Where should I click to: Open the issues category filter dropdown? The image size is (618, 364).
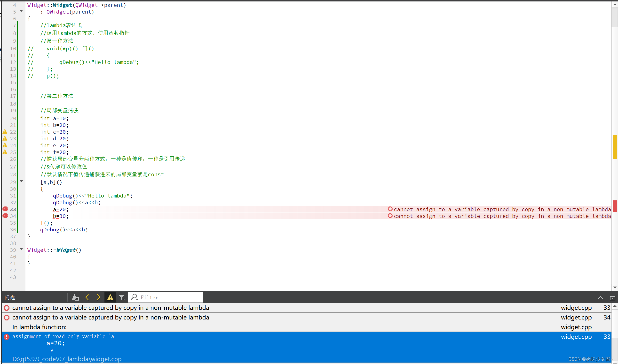(x=122, y=297)
